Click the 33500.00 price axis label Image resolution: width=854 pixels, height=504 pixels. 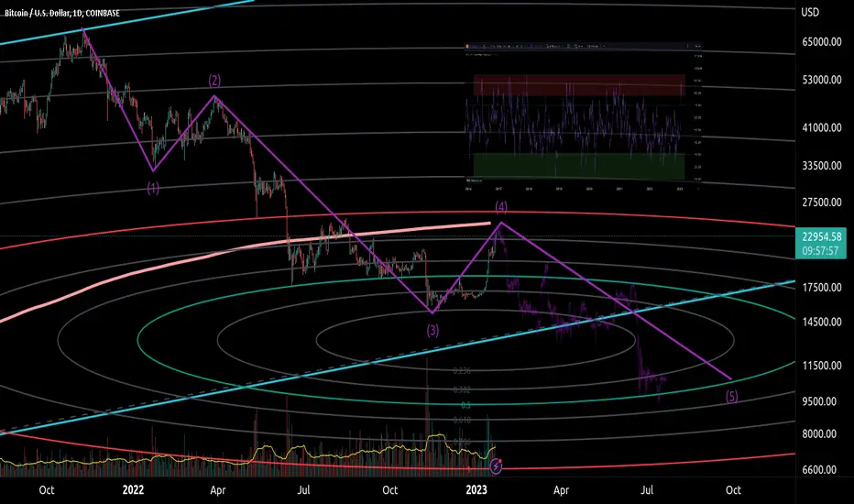(822, 166)
